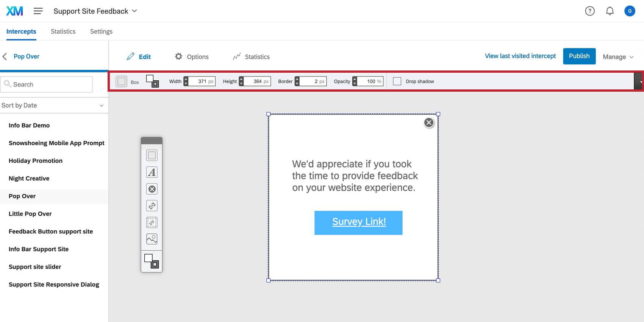Open box color swatch in top toolbar
The image size is (644, 322).
click(x=152, y=81)
